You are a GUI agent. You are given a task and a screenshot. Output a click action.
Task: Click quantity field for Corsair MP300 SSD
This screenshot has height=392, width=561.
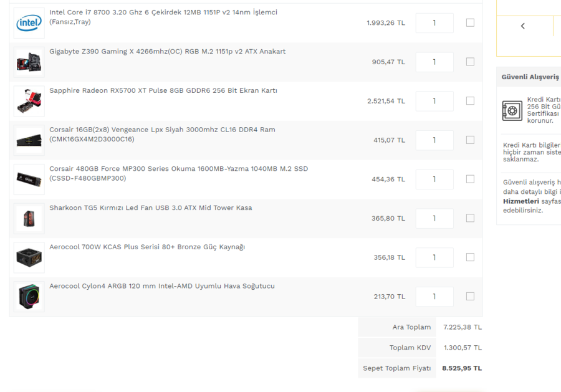tap(434, 179)
